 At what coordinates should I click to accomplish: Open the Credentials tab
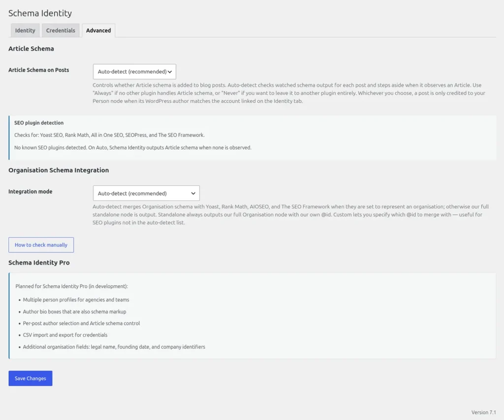tap(61, 30)
